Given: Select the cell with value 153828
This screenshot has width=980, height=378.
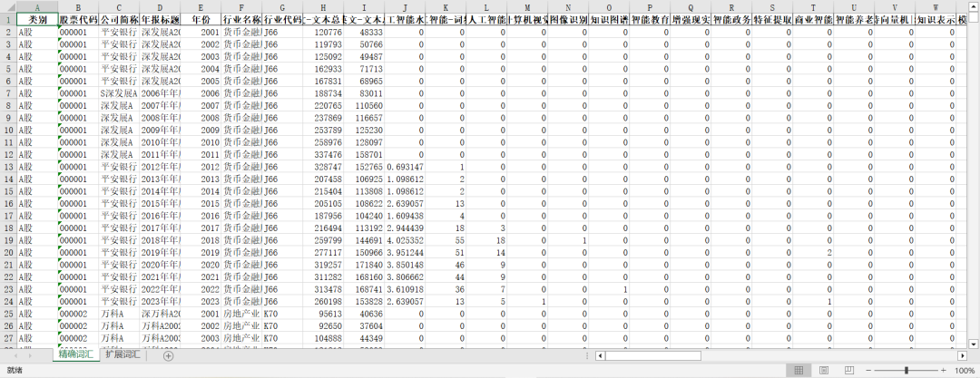Looking at the screenshot, I should coord(365,301).
